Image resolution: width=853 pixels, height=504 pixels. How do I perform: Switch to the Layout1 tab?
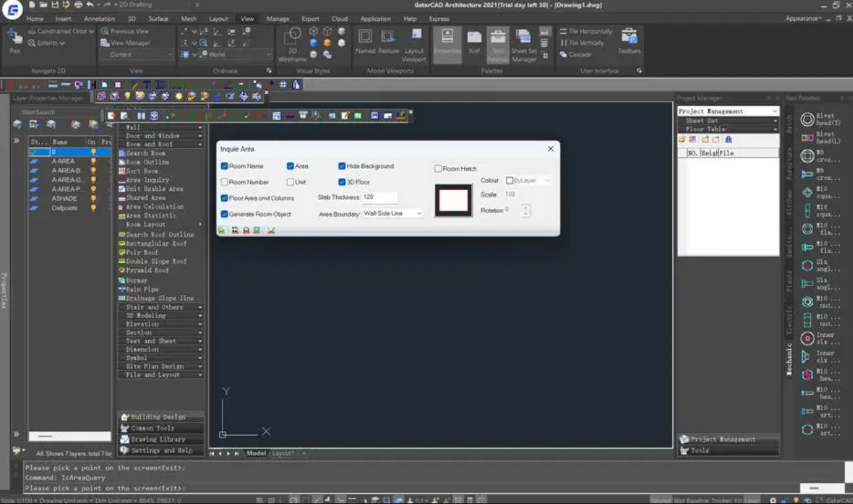click(x=283, y=453)
